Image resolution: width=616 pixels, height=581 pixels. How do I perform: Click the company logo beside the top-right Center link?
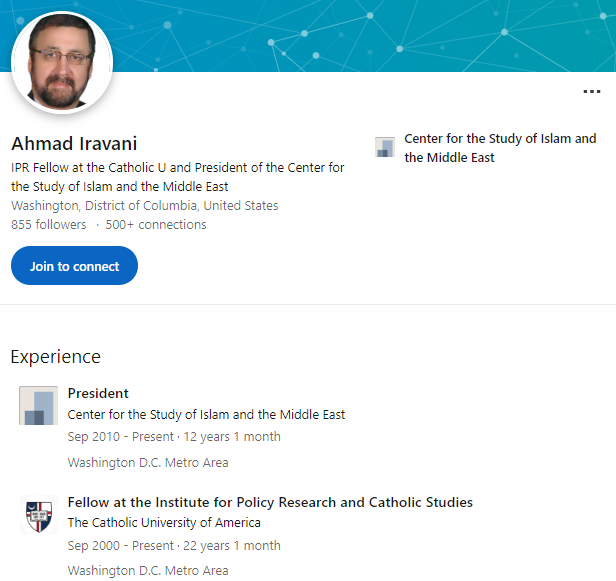coord(385,147)
